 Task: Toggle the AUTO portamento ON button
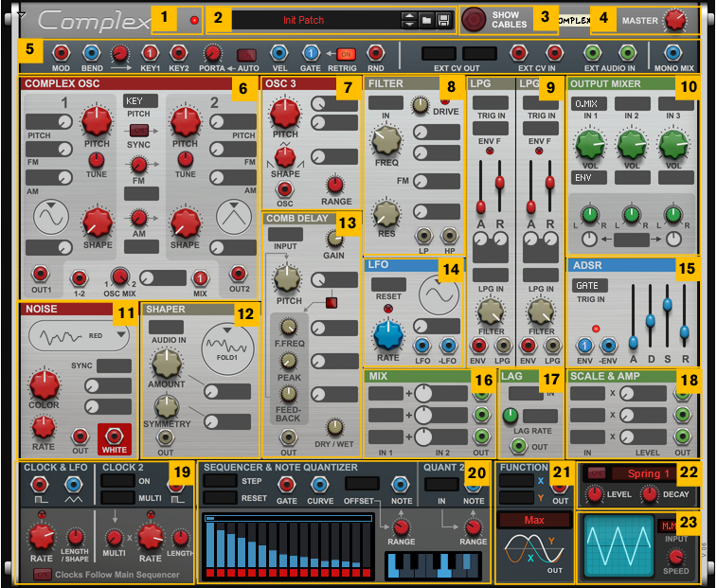tap(246, 55)
